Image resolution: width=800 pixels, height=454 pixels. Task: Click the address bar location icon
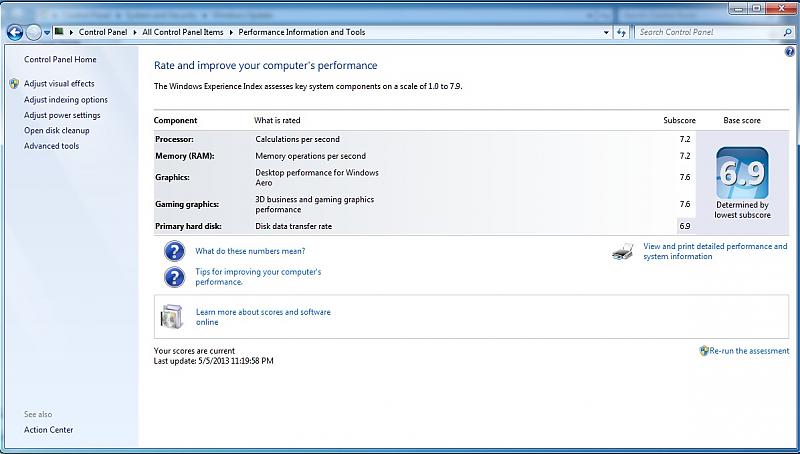[59, 32]
